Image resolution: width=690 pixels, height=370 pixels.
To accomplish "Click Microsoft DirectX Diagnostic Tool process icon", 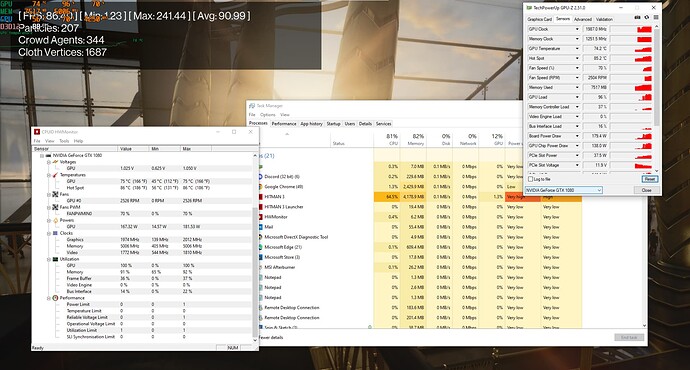I will click(x=260, y=237).
